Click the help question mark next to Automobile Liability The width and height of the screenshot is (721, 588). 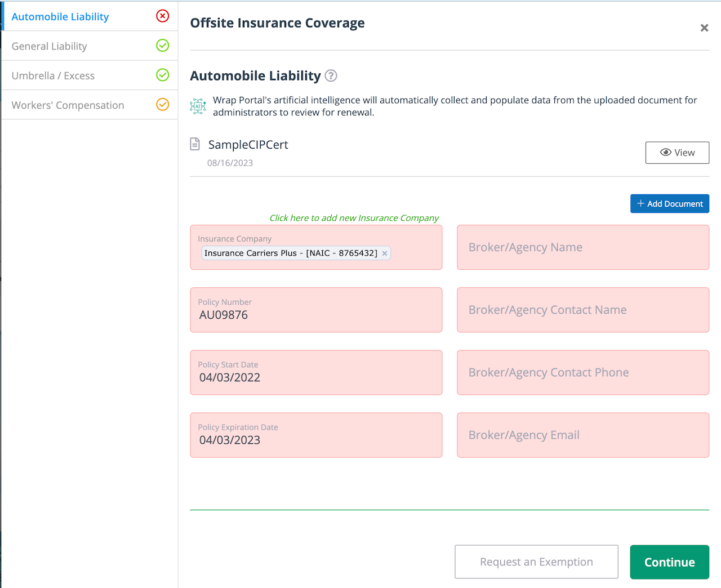tap(331, 75)
